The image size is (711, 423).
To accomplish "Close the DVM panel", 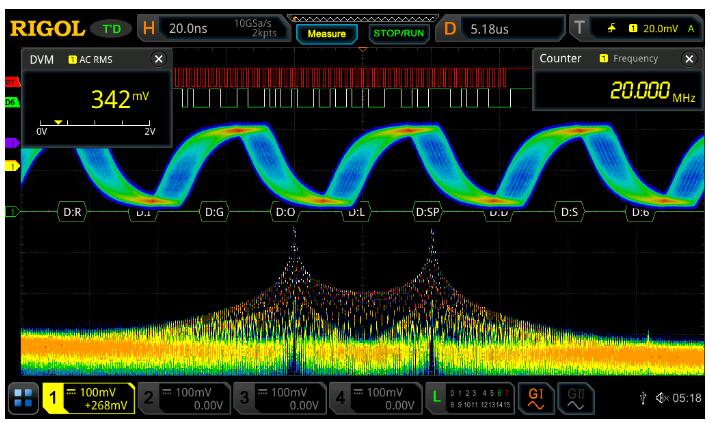I will [157, 60].
